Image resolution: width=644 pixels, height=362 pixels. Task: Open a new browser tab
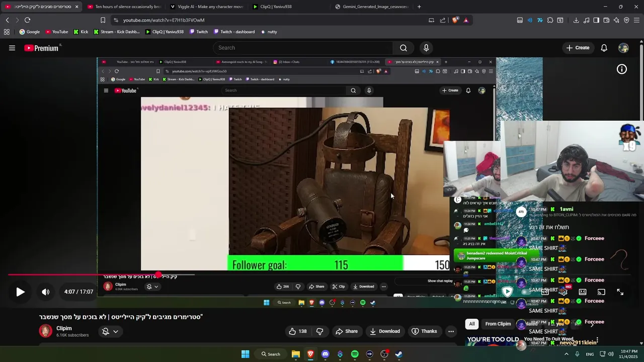tap(419, 7)
